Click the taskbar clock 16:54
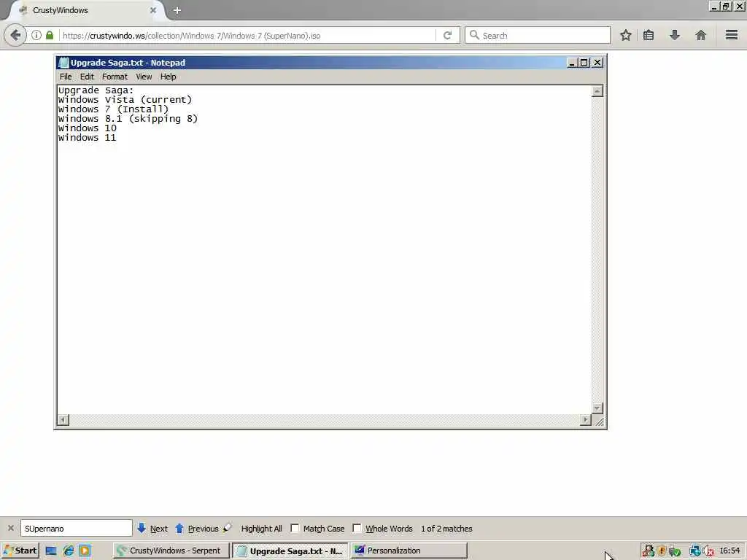Screen dimensions: 747x560 729,551
